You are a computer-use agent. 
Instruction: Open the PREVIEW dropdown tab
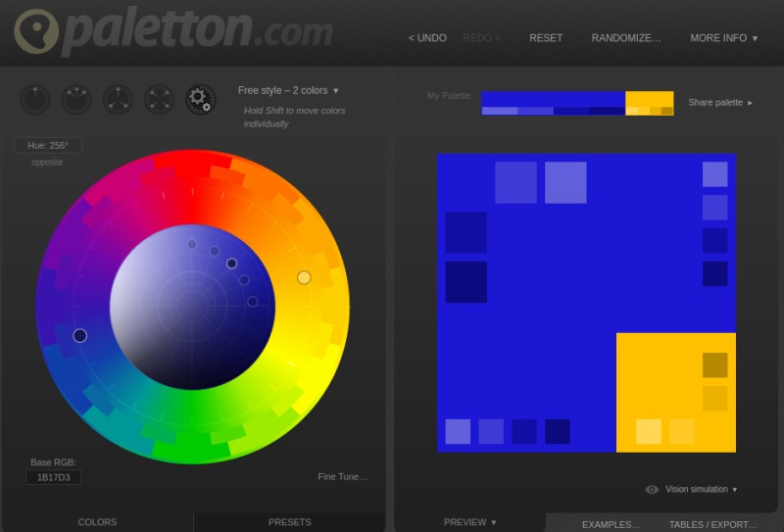pos(469,522)
